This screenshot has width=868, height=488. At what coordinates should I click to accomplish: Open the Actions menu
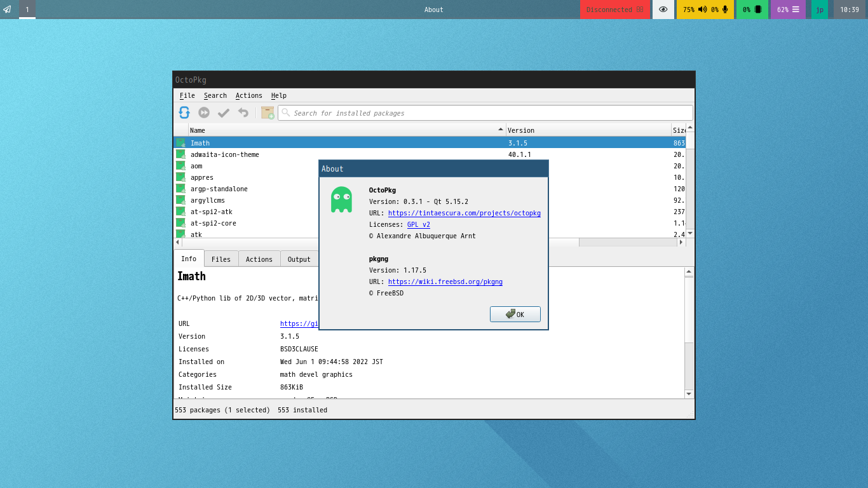point(249,95)
